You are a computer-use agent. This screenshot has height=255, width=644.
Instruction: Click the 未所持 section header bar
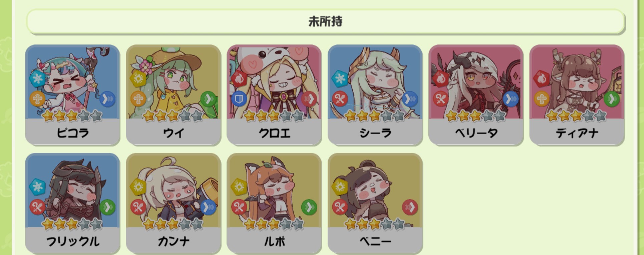[x=325, y=22]
